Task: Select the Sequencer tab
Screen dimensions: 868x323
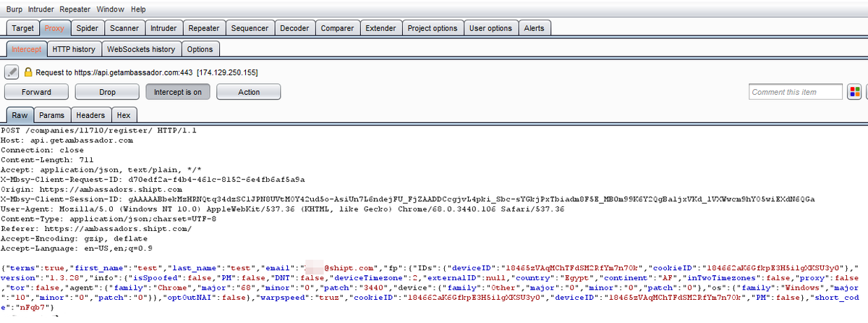Action: 250,28
